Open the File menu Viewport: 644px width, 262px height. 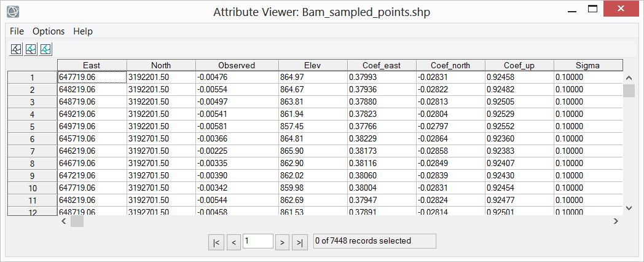tap(17, 31)
